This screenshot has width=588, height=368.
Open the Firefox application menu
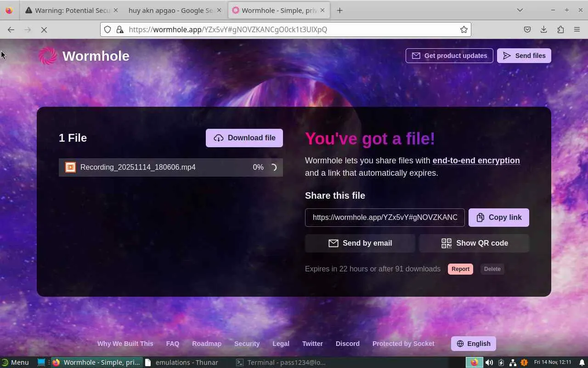point(577,29)
